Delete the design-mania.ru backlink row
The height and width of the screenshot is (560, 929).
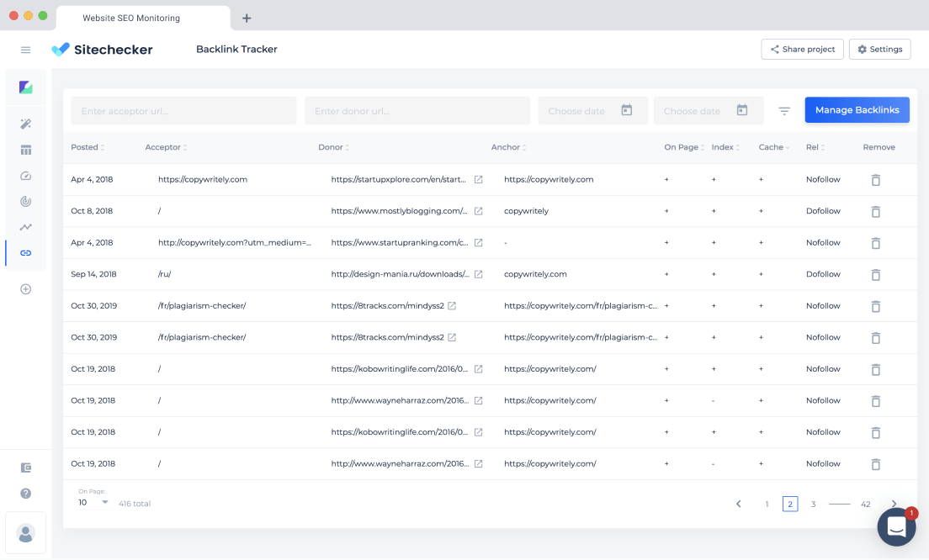[x=876, y=275]
